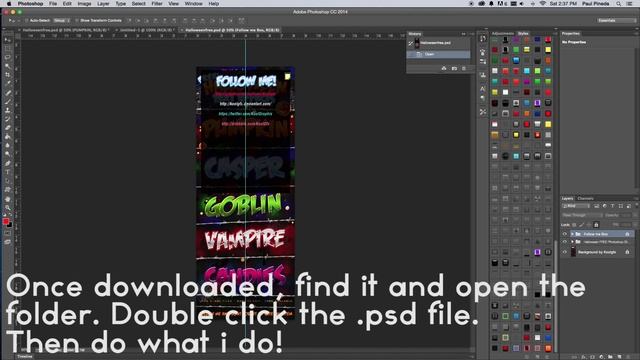
Task: Delete current state in History panel
Action: click(x=464, y=69)
